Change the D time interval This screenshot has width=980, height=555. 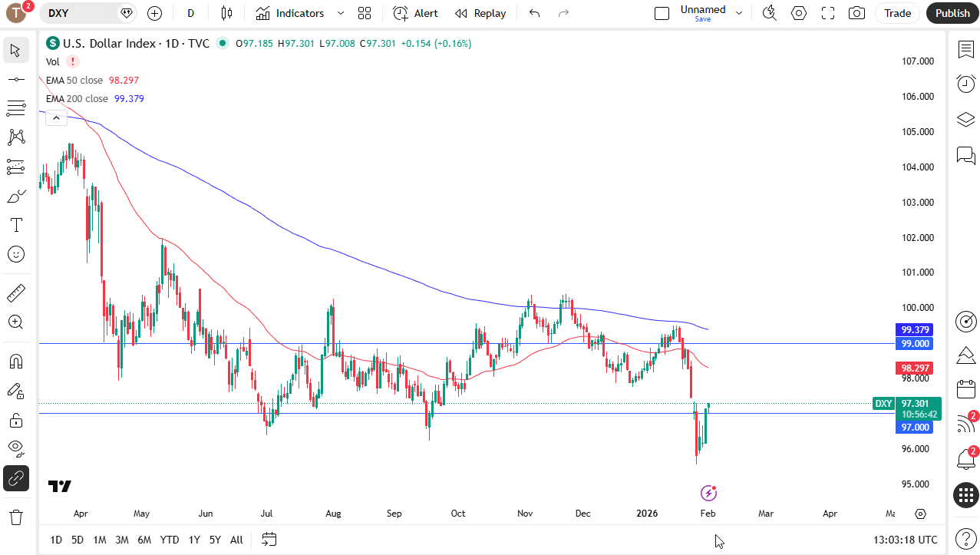190,13
